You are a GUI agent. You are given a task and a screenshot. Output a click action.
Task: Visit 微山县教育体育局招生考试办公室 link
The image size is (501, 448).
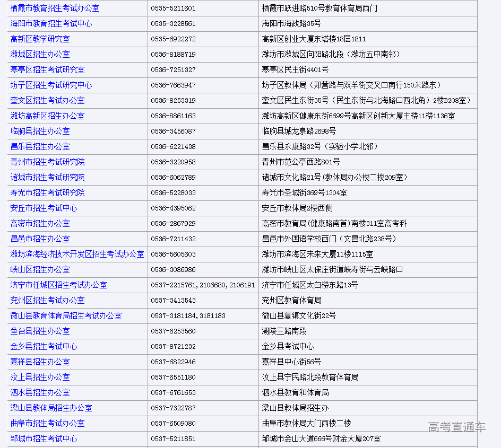[66, 316]
